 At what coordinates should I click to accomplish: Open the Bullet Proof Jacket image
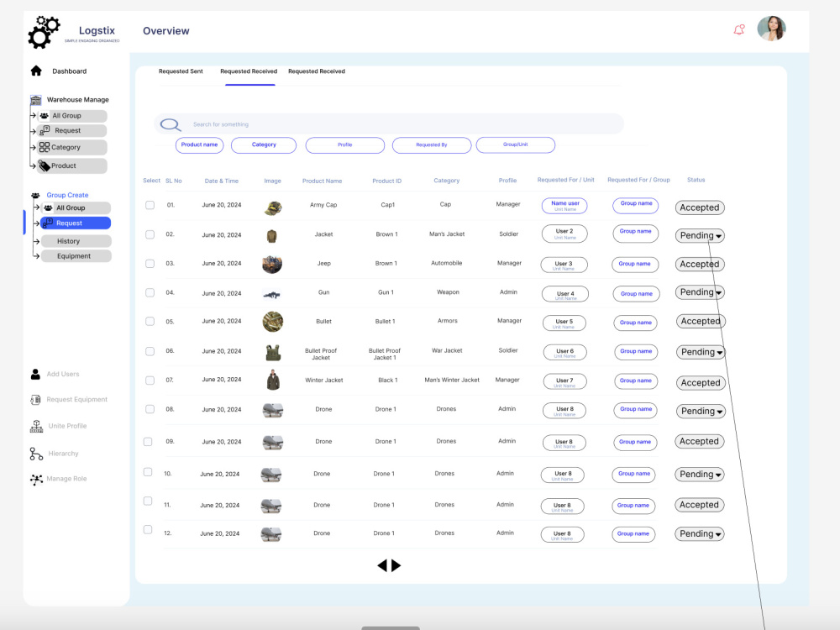273,353
